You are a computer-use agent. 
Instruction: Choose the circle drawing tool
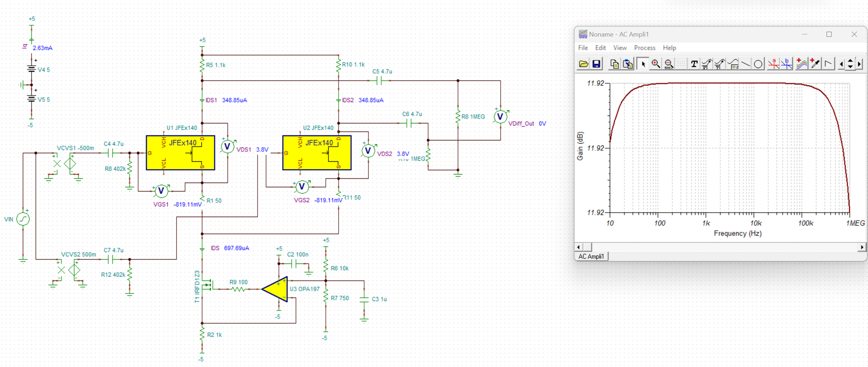(x=758, y=64)
